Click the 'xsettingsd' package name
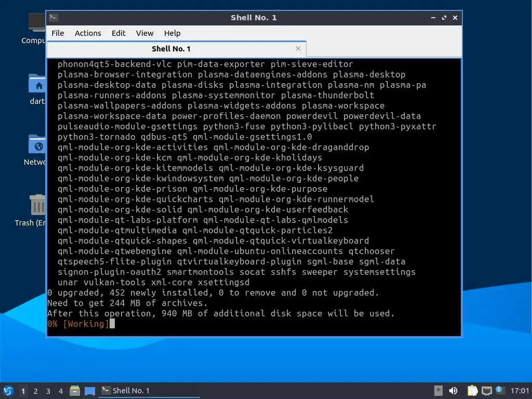The width and height of the screenshot is (532, 399). point(223,282)
